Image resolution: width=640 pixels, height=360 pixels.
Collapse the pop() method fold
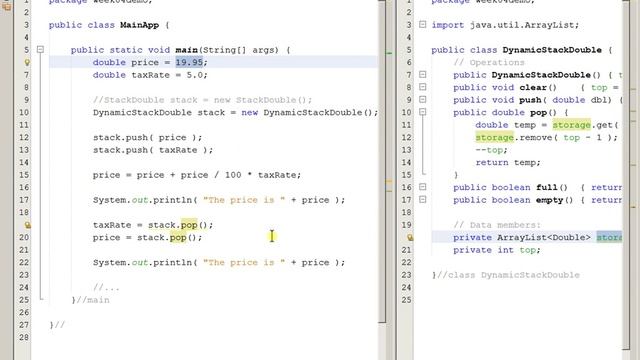[422, 112]
